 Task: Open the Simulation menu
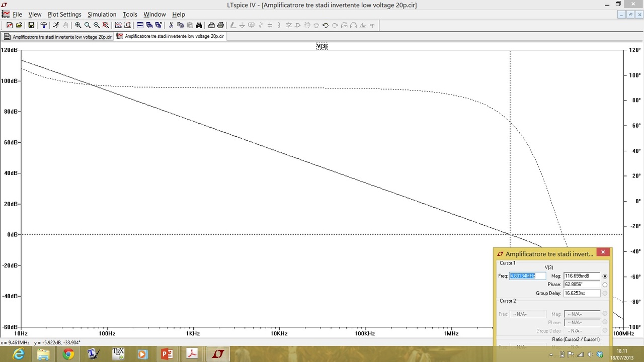click(102, 15)
